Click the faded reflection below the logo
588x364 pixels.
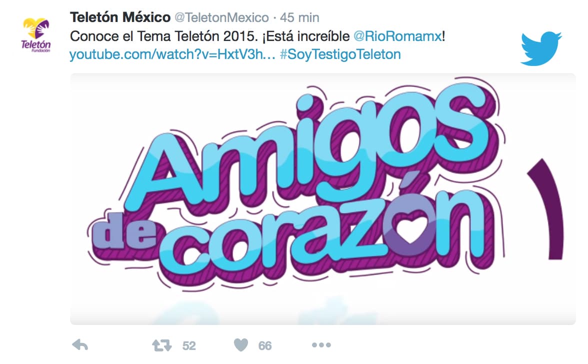(262, 311)
